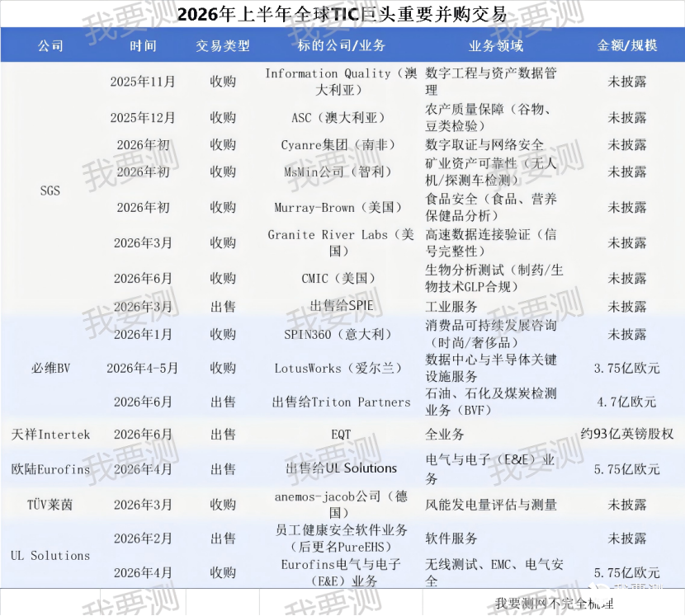
Task: Click the table title about 2026 TIC deals
Action: click(x=342, y=14)
